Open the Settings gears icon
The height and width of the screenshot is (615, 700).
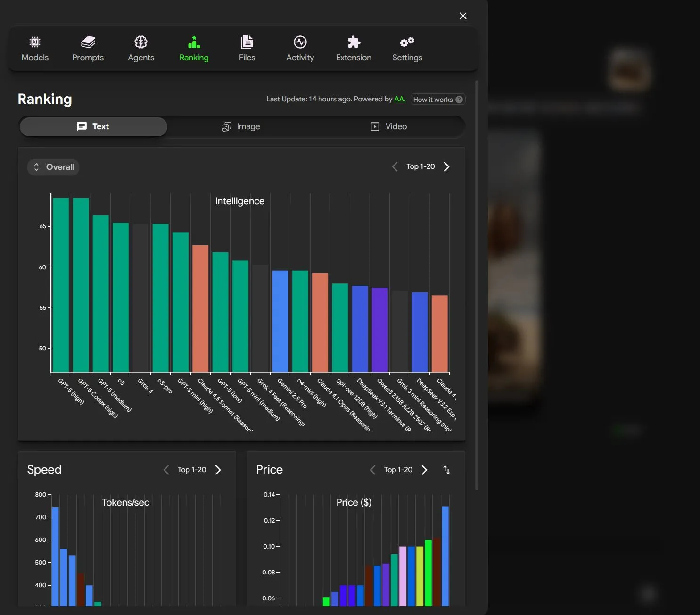(x=406, y=49)
